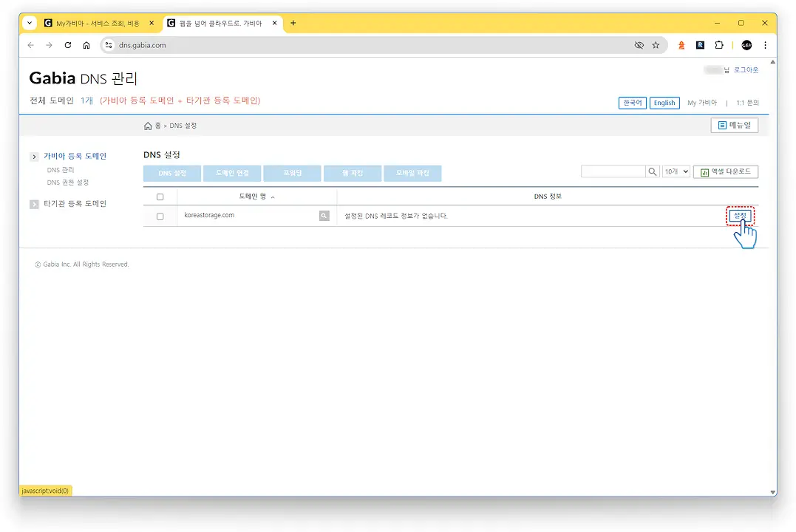Click the magnifier search button
Viewport: 796px width, 532px height.
(653, 171)
